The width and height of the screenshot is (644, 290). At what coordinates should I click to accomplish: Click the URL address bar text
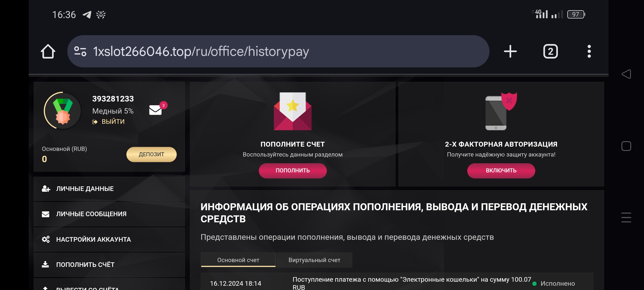point(201,51)
